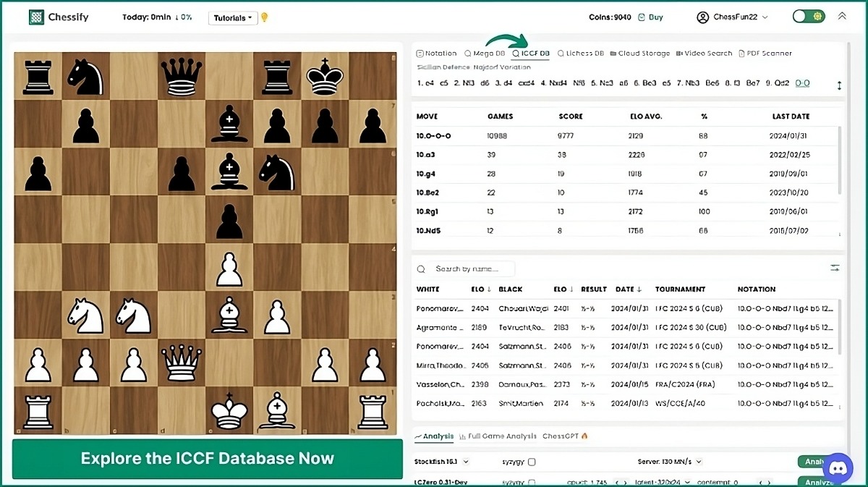The height and width of the screenshot is (487, 868).
Task: Switch to Full Game Analysis tab
Action: pyautogui.click(x=498, y=436)
